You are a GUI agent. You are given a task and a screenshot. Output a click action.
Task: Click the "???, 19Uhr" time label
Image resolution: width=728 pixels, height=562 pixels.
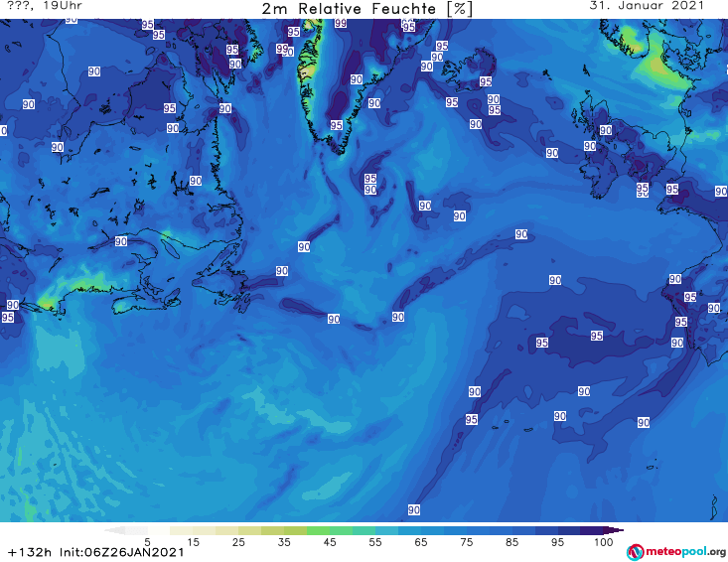tap(45, 6)
